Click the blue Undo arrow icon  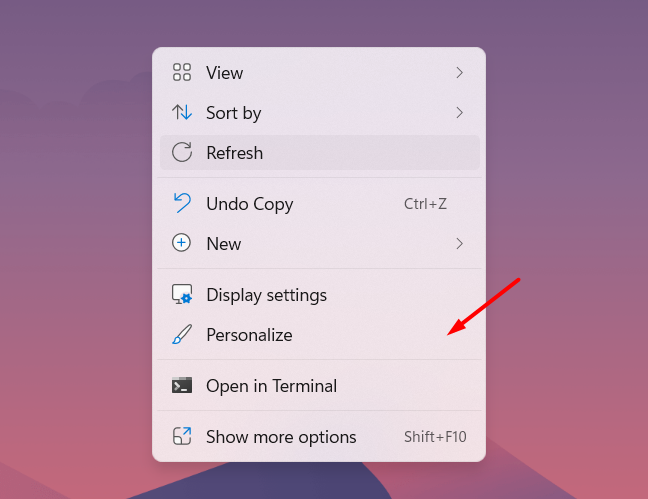182,203
